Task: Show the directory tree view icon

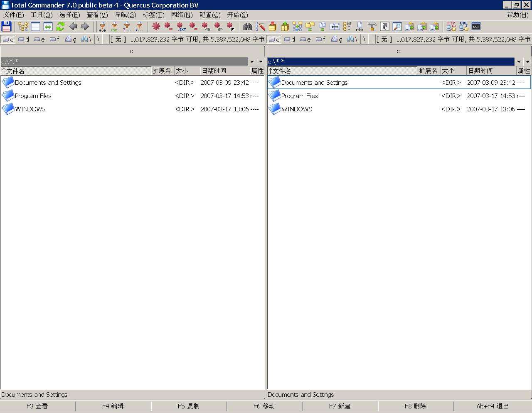Action: 23,27
